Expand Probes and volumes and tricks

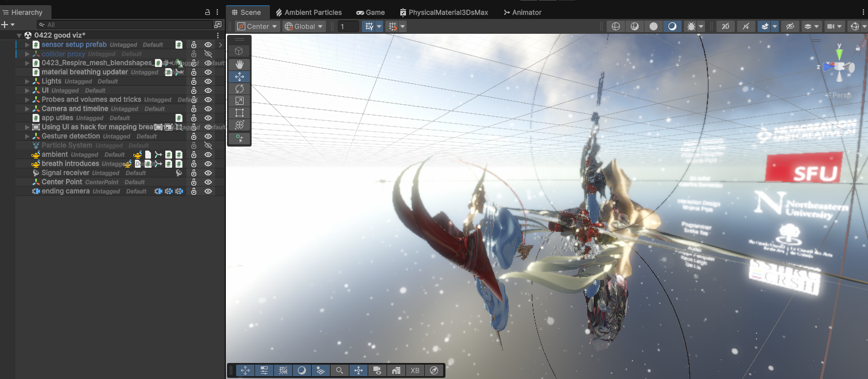click(x=27, y=100)
